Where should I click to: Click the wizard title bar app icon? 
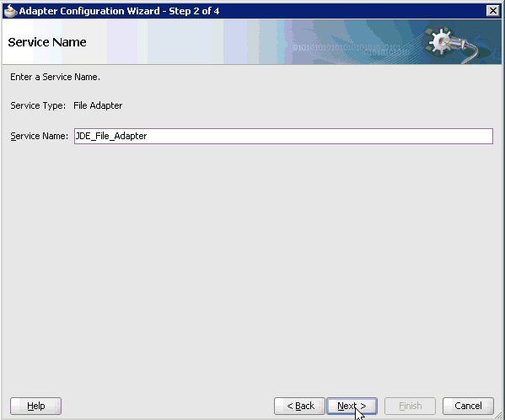point(10,11)
